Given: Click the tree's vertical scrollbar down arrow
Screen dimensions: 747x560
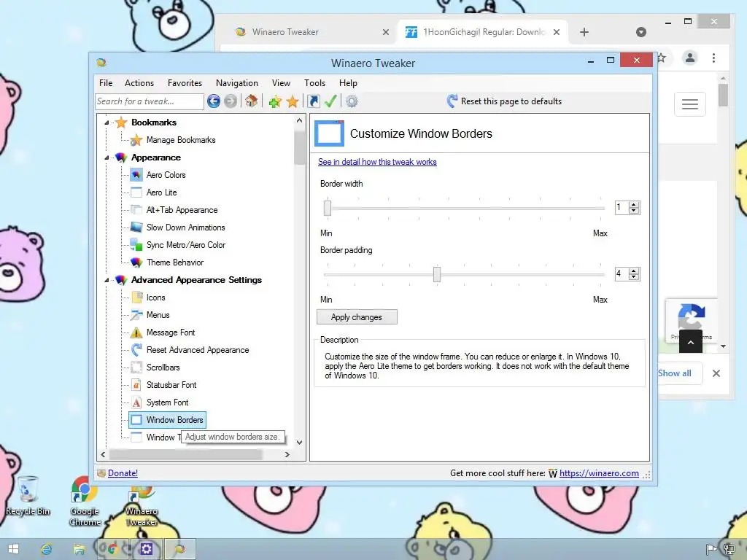Looking at the screenshot, I should [299, 443].
